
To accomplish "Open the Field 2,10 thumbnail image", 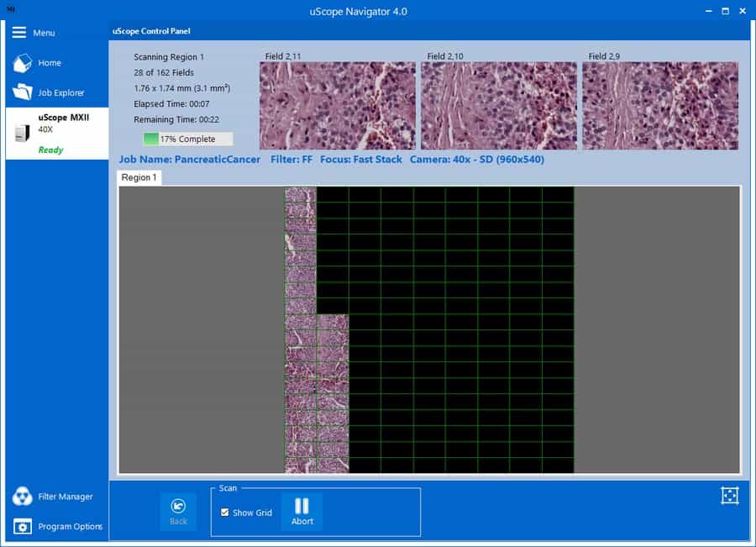I will (x=498, y=106).
